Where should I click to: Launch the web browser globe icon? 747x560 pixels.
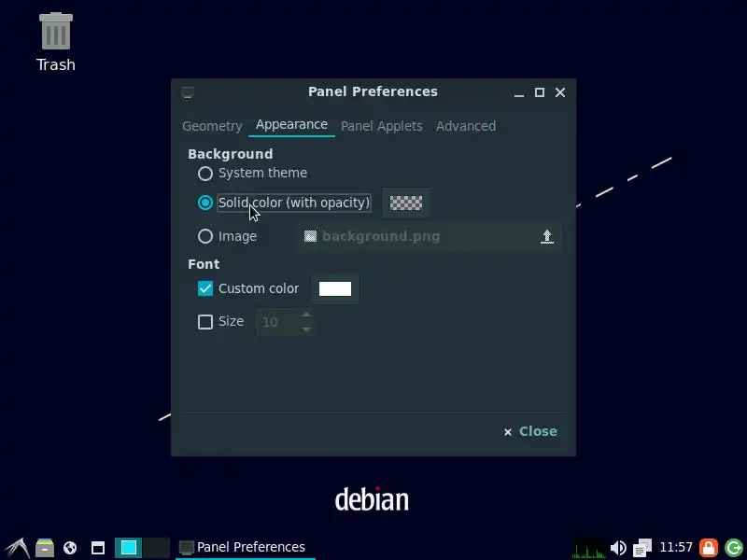tap(70, 548)
